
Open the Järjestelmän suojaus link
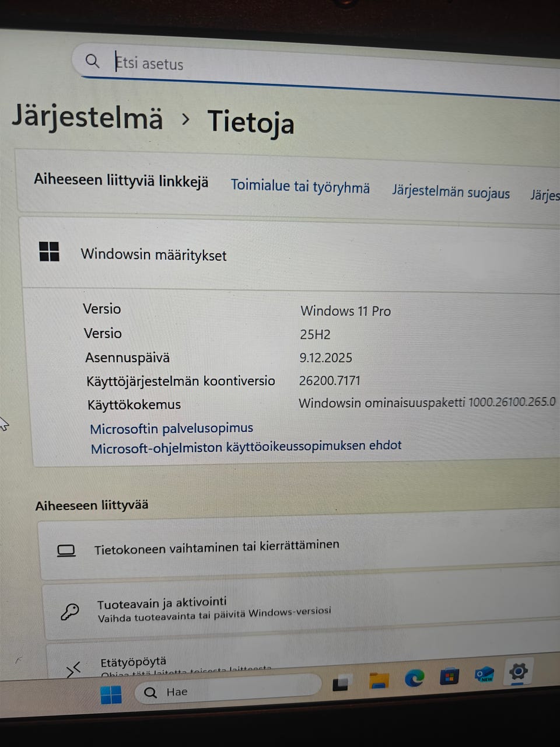point(450,191)
